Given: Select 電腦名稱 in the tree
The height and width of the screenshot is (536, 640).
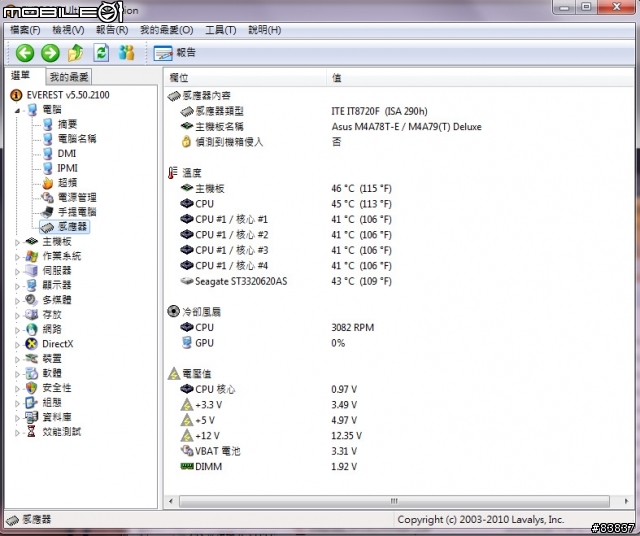Looking at the screenshot, I should 77,139.
